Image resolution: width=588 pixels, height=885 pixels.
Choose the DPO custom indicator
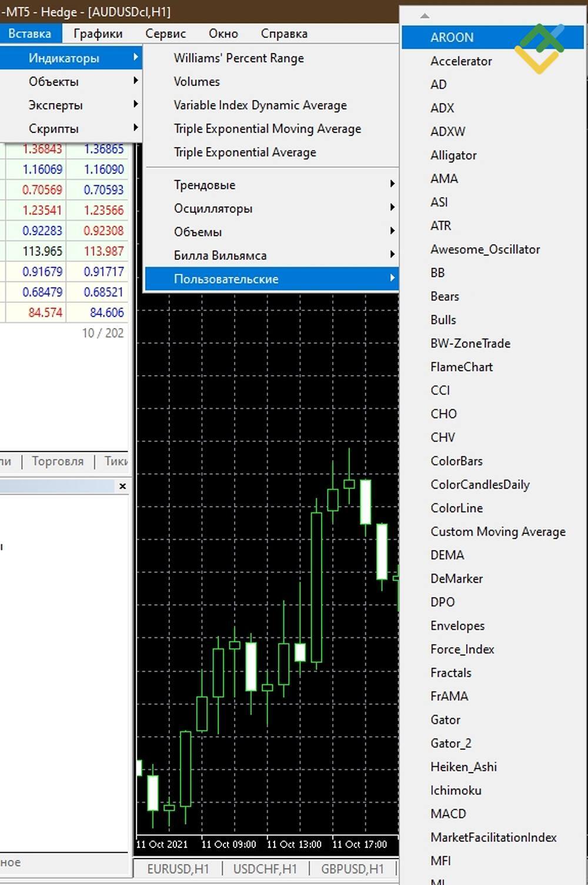tap(493, 602)
